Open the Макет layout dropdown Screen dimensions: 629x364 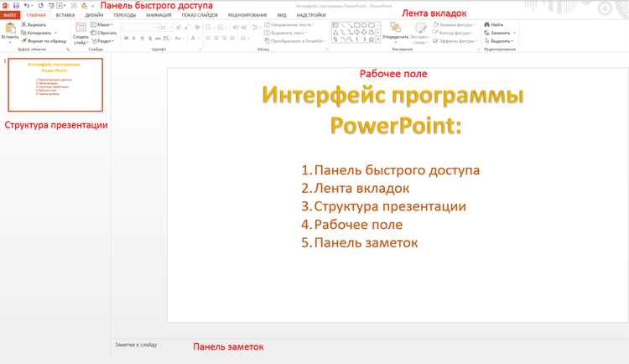click(x=101, y=25)
